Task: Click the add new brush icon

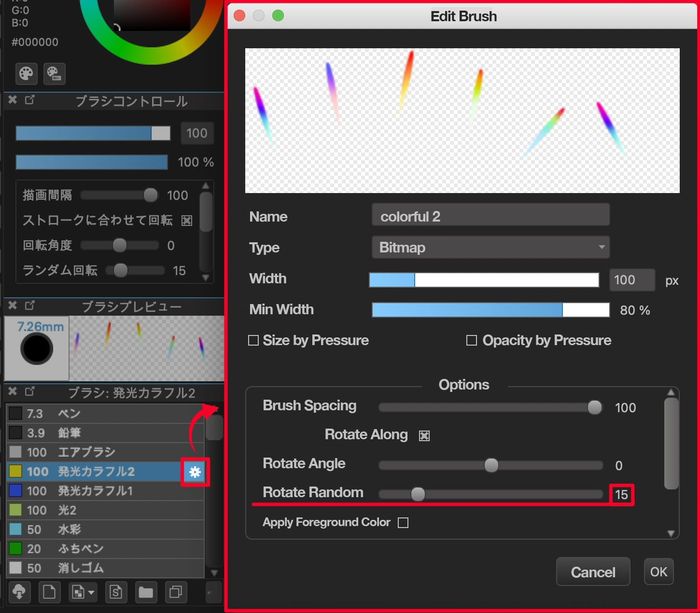Action: [x=49, y=592]
